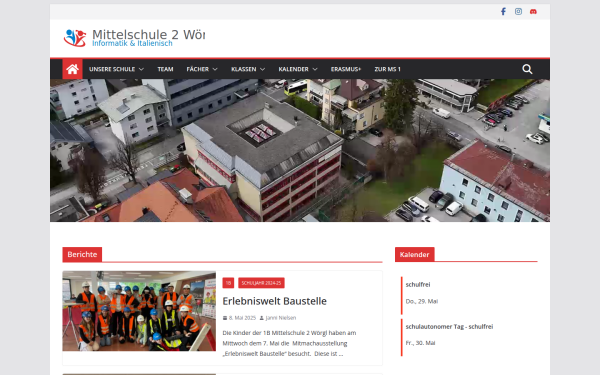The width and height of the screenshot is (600, 375).
Task: Go to Zur MS 1 link
Action: [387, 69]
